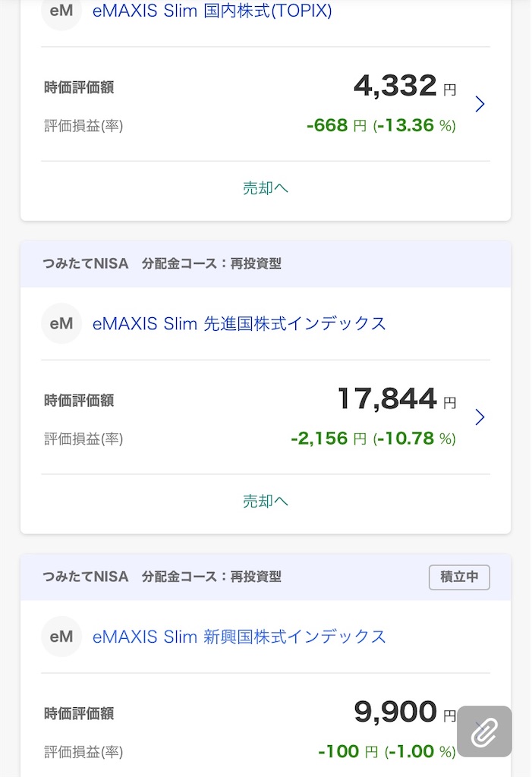This screenshot has height=777, width=532.
Task: Tap the eM icon beside 新興国株式インデックス
Action: (61, 637)
